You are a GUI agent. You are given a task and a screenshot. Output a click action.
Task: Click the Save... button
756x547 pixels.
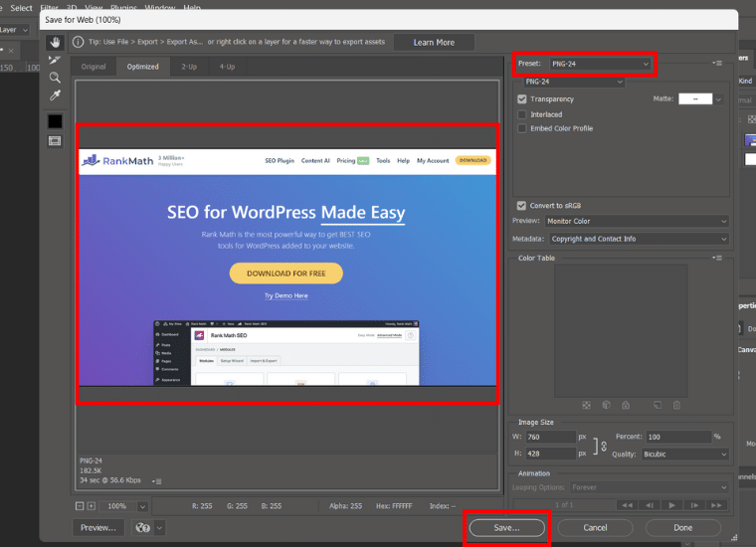(x=506, y=528)
